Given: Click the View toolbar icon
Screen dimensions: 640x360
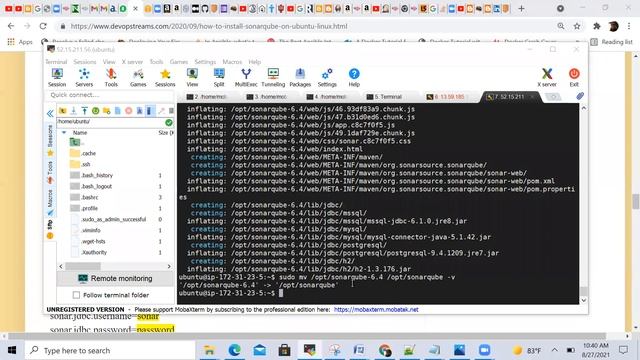Looking at the screenshot, I should tap(192, 77).
